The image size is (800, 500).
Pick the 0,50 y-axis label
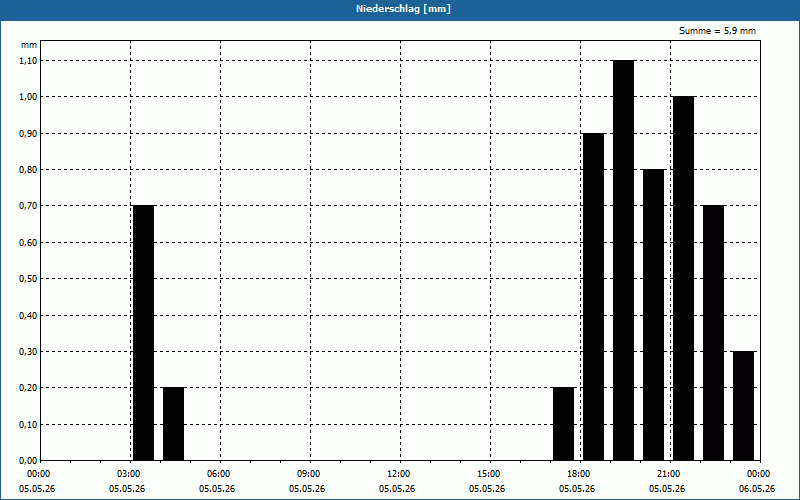[28, 279]
